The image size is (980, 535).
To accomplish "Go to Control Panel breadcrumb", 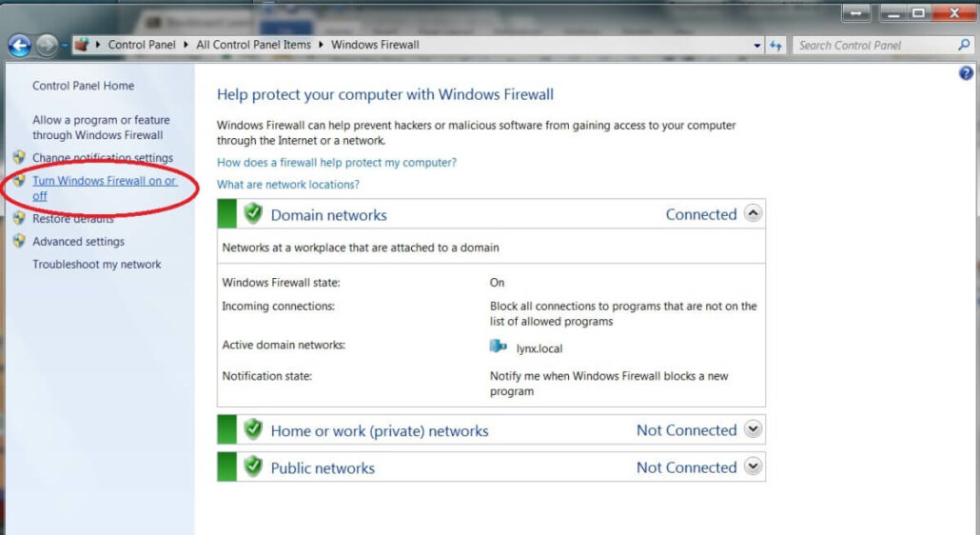I will (x=140, y=45).
